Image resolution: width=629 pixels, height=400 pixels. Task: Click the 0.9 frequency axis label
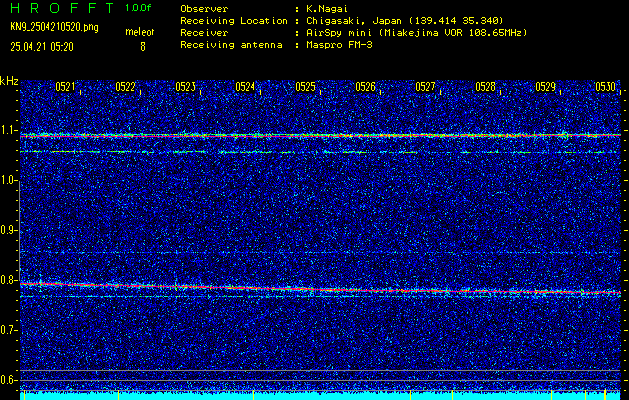9,230
